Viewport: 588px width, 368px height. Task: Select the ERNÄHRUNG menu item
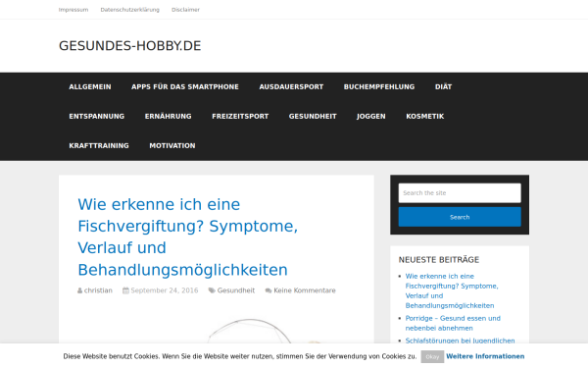click(x=168, y=117)
